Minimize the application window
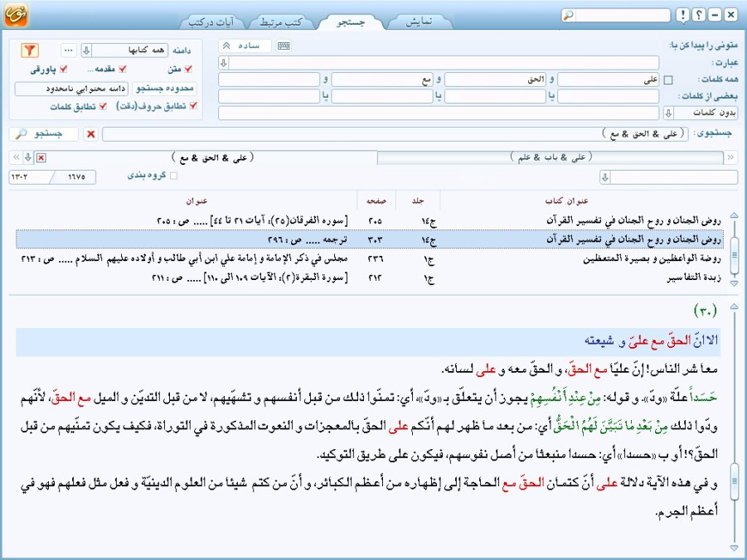This screenshot has width=747, height=560. [715, 15]
